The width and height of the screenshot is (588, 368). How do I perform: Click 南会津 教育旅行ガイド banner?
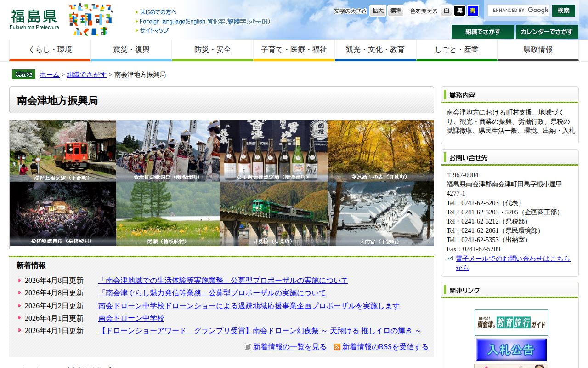tap(511, 322)
